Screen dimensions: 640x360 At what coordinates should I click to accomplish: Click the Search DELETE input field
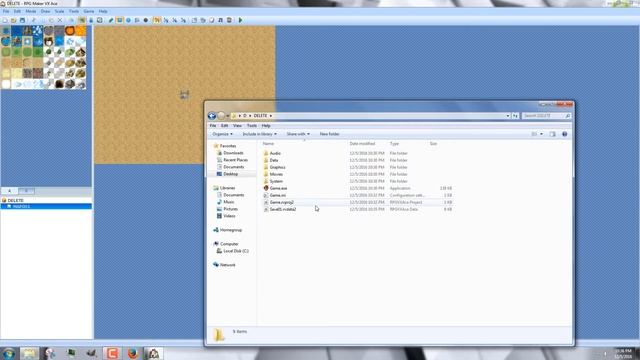click(x=546, y=116)
